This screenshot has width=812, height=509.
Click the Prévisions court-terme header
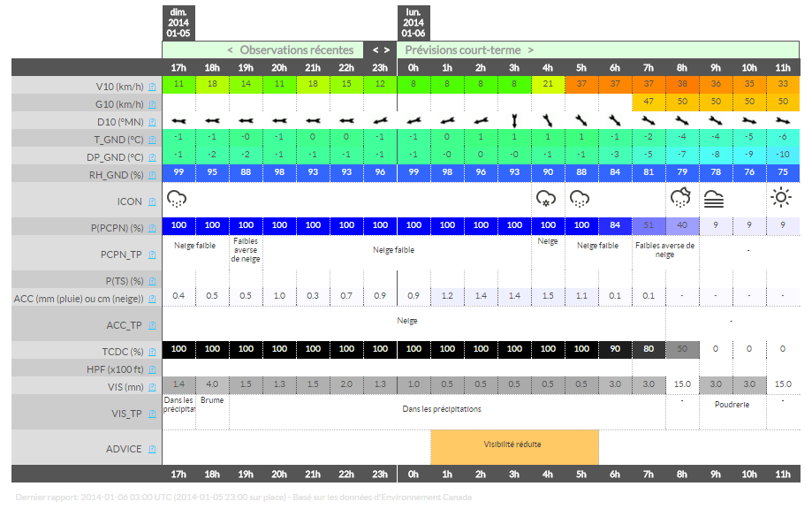click(x=462, y=50)
